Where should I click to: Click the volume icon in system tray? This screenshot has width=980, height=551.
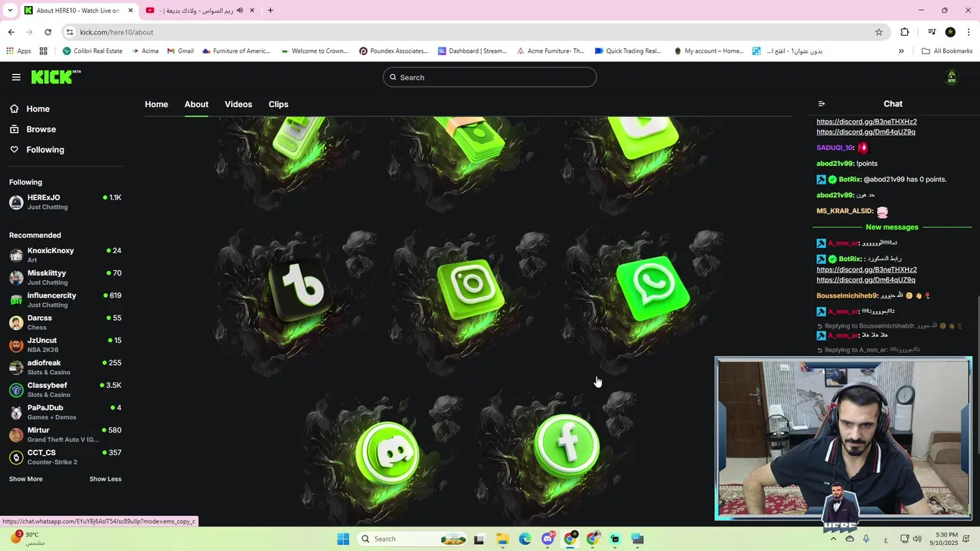pyautogui.click(x=917, y=539)
